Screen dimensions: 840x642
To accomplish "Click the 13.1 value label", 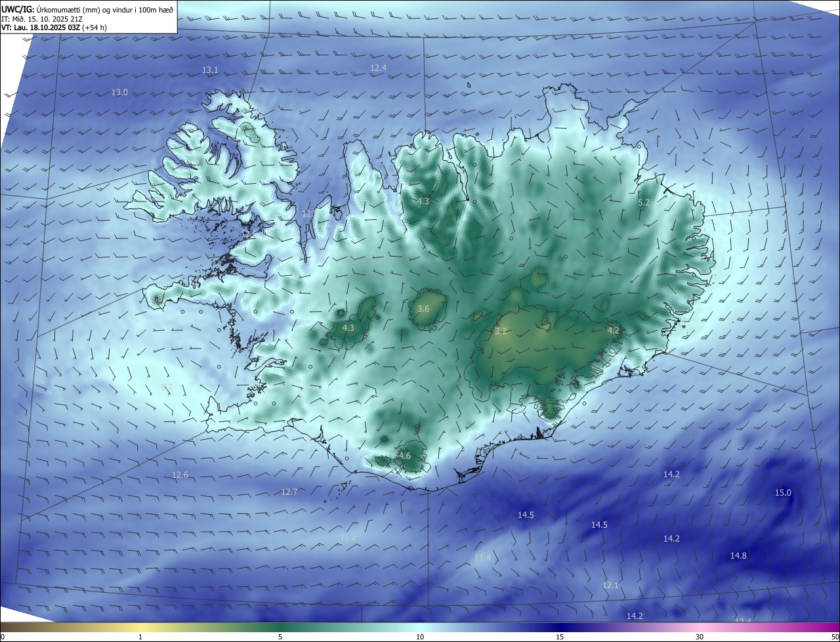I will point(210,70).
